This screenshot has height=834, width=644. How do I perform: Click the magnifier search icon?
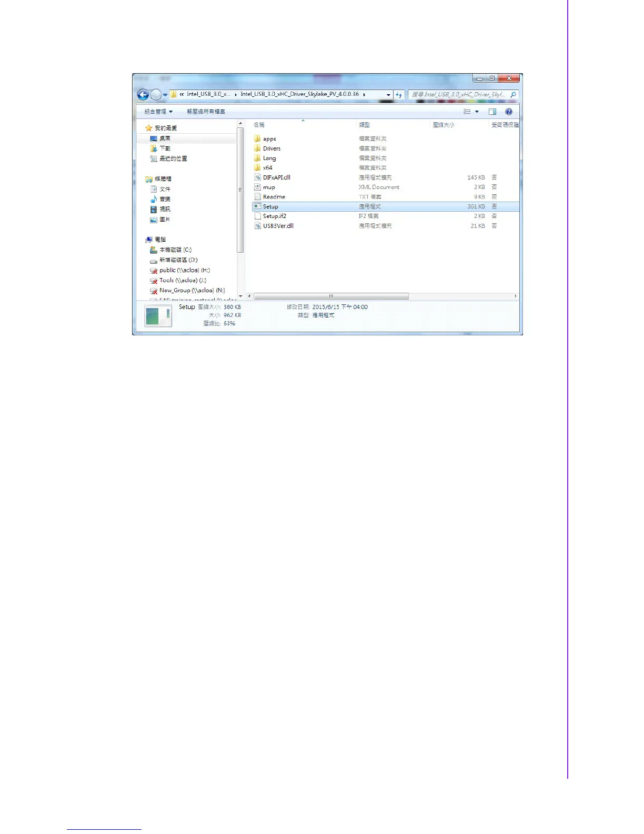pyautogui.click(x=514, y=95)
